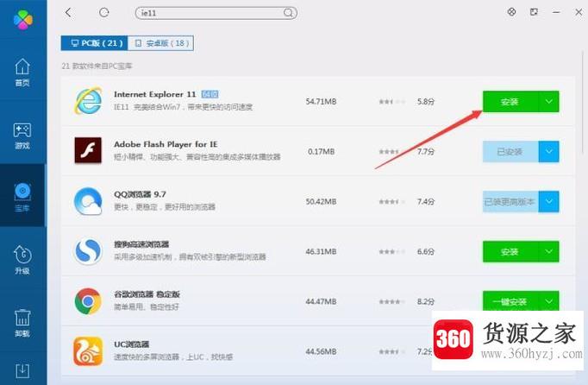Open the Internet Explorer 11 title link
Viewport: 588px width, 385px height.
[x=155, y=94]
